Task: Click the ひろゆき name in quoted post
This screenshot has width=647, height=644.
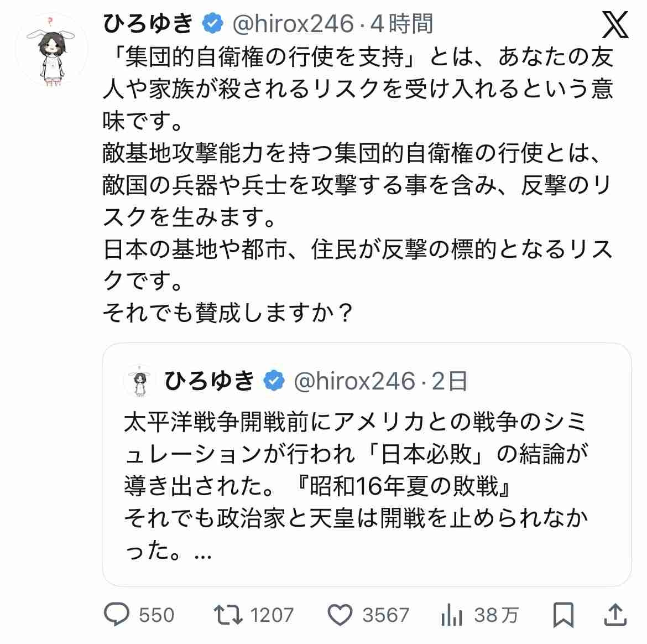Action: (210, 381)
